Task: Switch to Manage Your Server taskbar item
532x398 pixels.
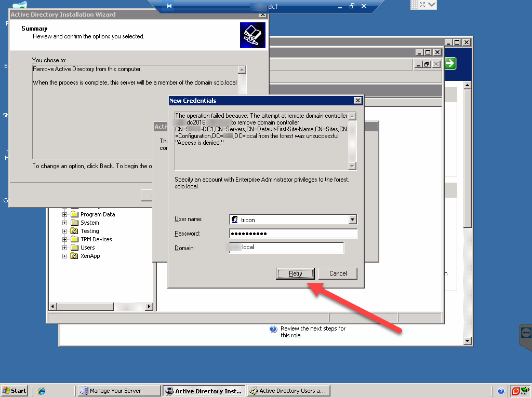Action: click(119, 391)
